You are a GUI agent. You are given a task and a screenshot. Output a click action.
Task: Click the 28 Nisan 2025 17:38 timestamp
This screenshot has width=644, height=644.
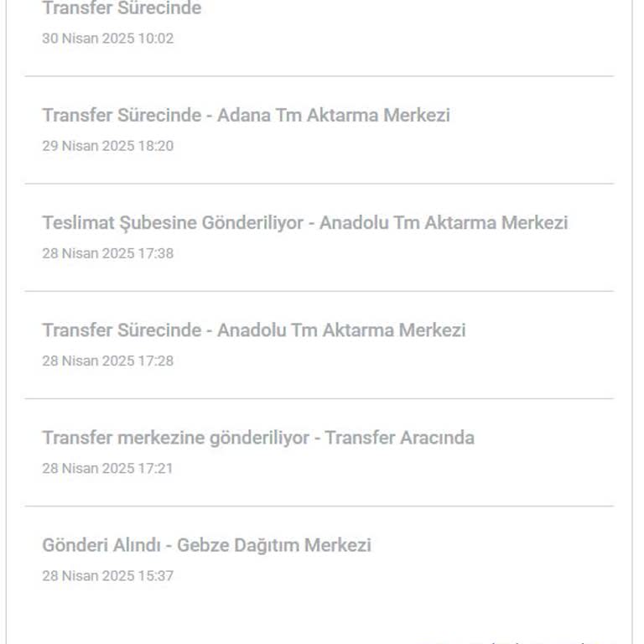(x=108, y=253)
